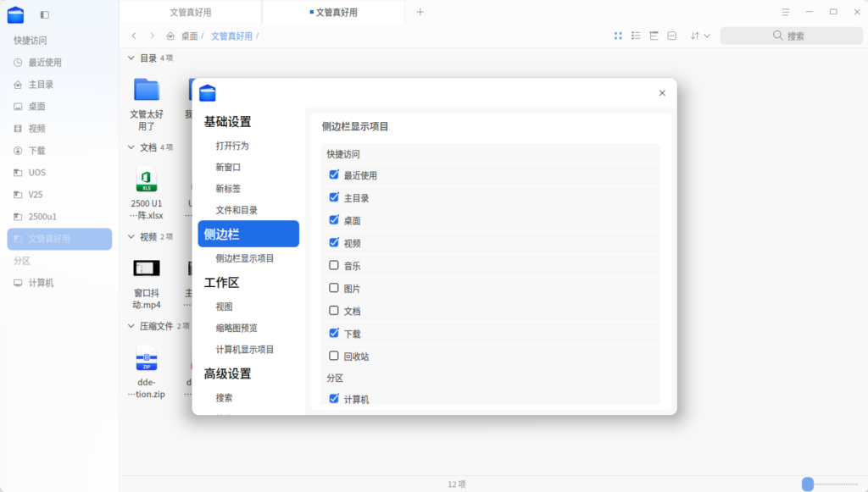This screenshot has height=492, width=868.
Task: Switch to the first 文管真好用 tab
Action: click(x=191, y=12)
